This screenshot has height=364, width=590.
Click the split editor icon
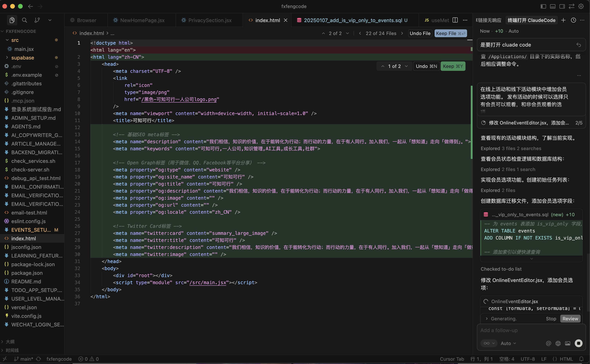(x=455, y=20)
